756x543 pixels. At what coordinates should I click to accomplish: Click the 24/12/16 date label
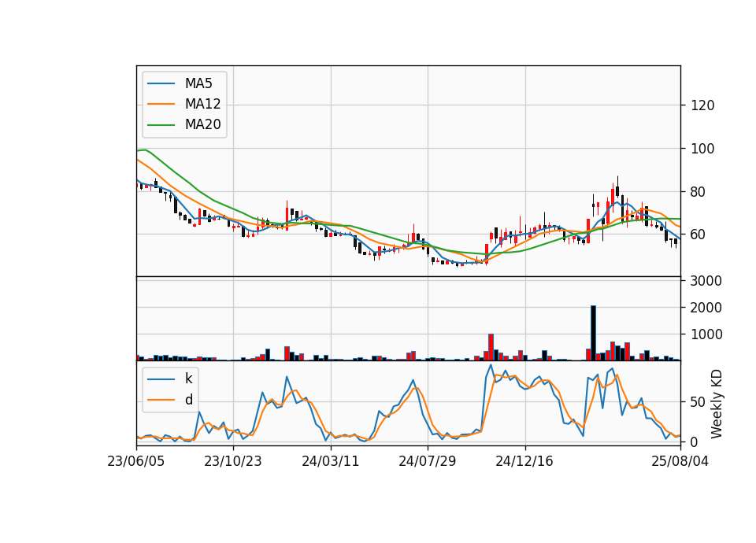point(524,461)
